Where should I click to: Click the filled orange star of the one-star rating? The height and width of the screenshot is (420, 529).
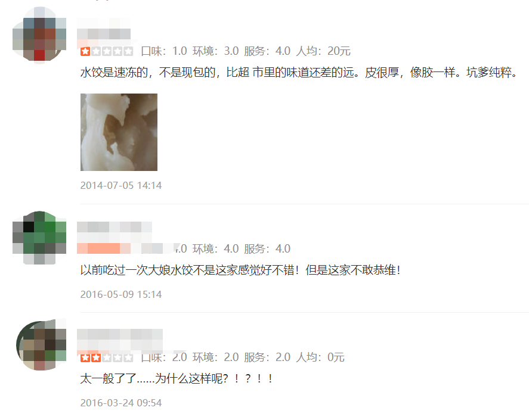click(85, 52)
